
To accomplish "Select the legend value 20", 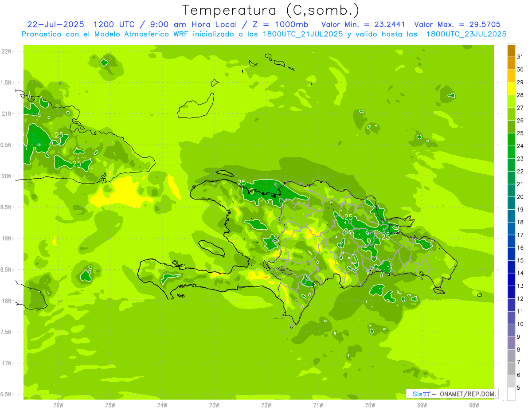I will [x=520, y=196].
